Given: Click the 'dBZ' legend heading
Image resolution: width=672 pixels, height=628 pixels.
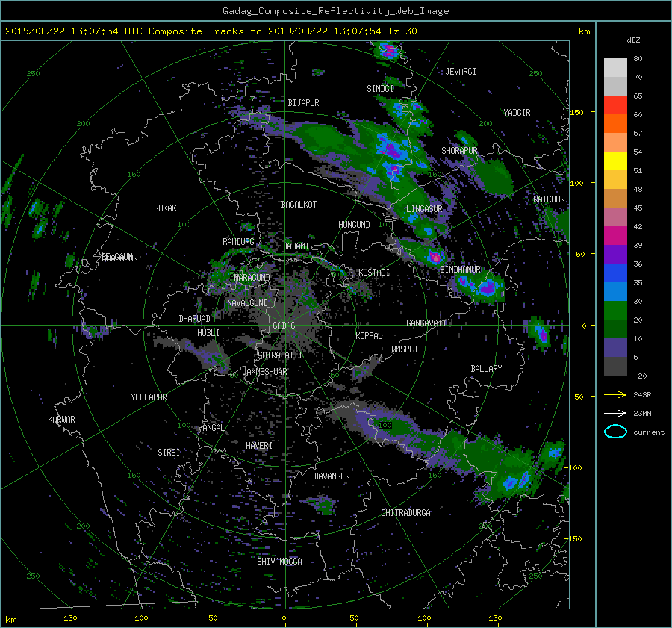Looking at the screenshot, I should [x=633, y=40].
